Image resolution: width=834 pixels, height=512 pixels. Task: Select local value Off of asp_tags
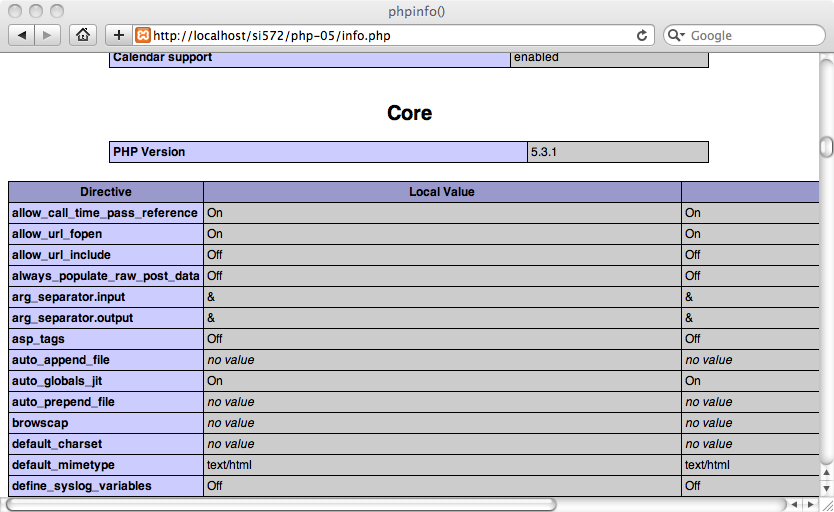[215, 339]
